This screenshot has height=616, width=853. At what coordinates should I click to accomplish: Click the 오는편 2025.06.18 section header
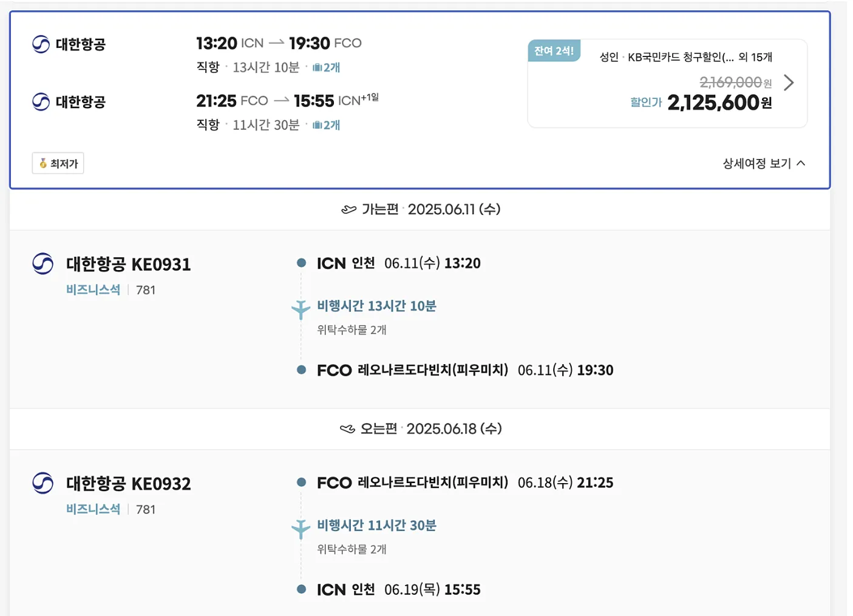[x=421, y=429]
